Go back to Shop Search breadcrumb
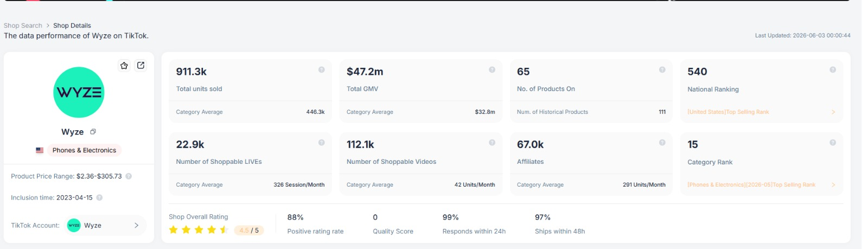868x249 pixels. click(x=23, y=25)
